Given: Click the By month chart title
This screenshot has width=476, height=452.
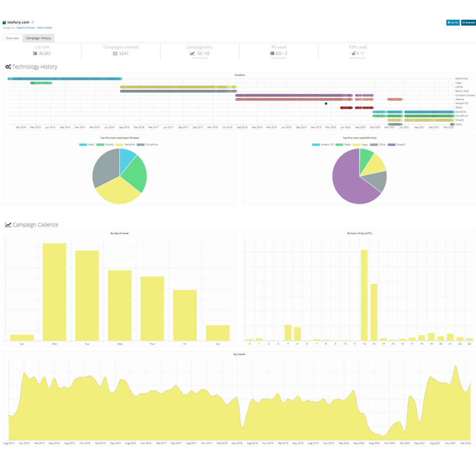Looking at the screenshot, I should pos(239,354).
